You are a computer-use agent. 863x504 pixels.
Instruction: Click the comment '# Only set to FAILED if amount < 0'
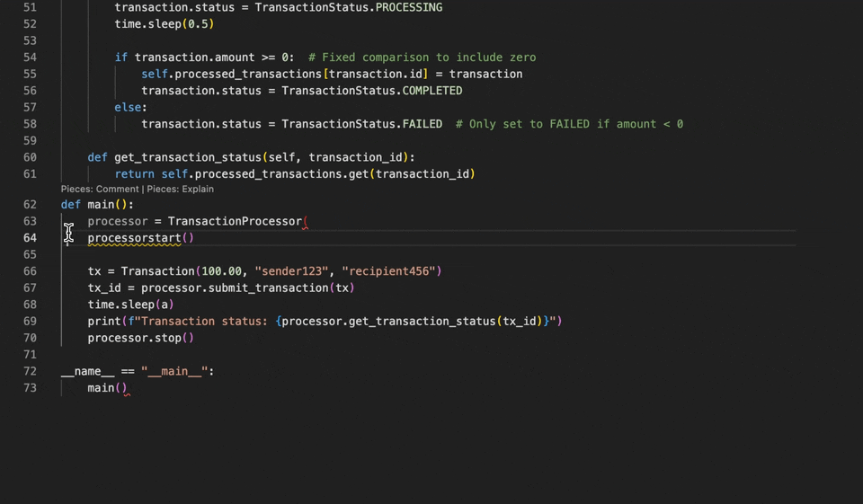(570, 124)
